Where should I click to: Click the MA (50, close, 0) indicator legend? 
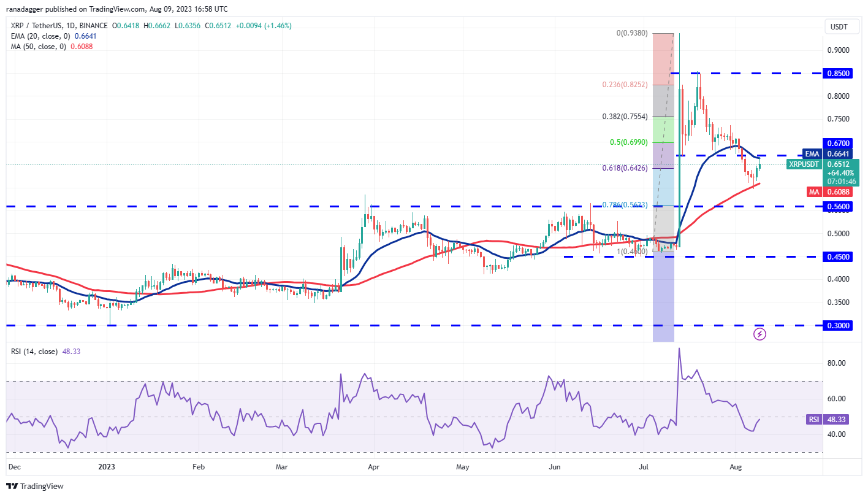[x=39, y=46]
